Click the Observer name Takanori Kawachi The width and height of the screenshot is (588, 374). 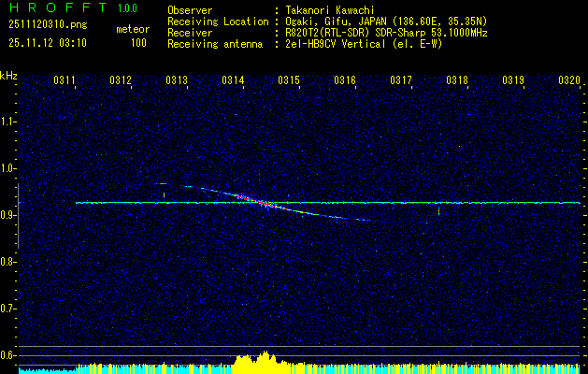click(330, 10)
